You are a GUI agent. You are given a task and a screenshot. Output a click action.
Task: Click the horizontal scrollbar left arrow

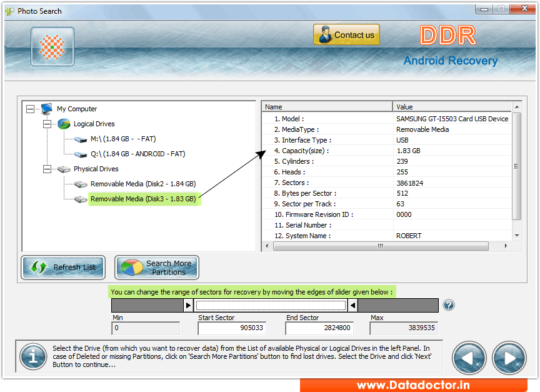click(267, 246)
